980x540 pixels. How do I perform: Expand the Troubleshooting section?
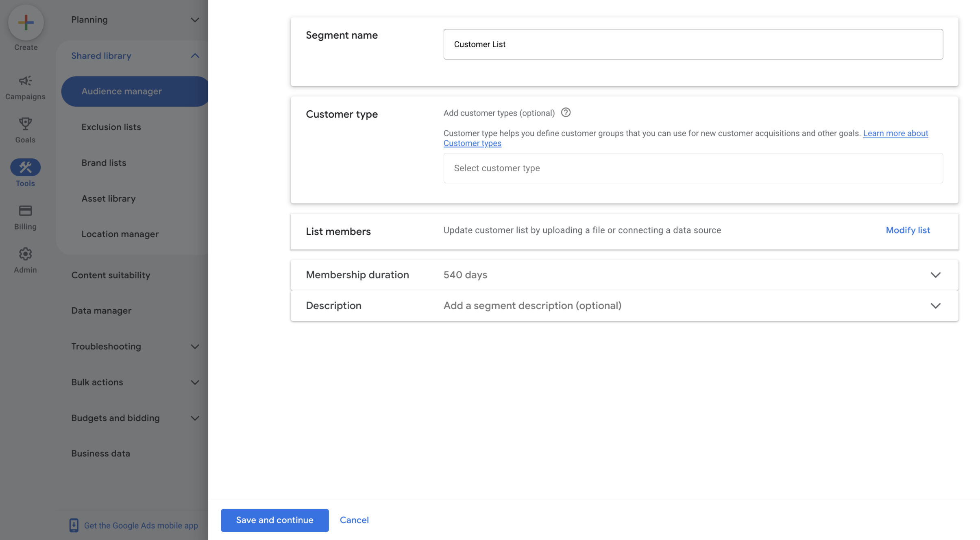tap(196, 346)
